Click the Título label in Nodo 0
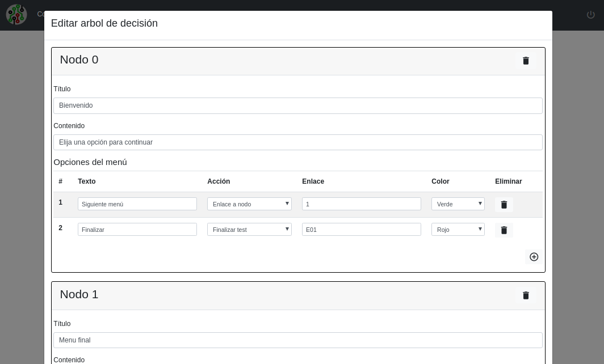604x364 pixels. tap(62, 89)
